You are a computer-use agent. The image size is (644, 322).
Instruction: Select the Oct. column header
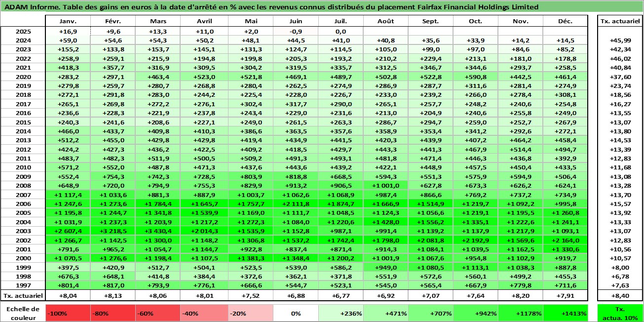pos(475,21)
